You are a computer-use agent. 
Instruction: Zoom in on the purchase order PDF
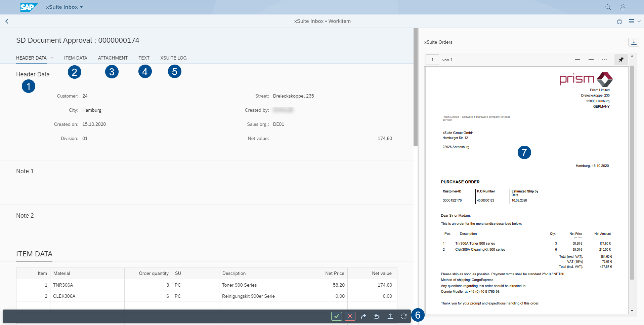[x=591, y=60]
